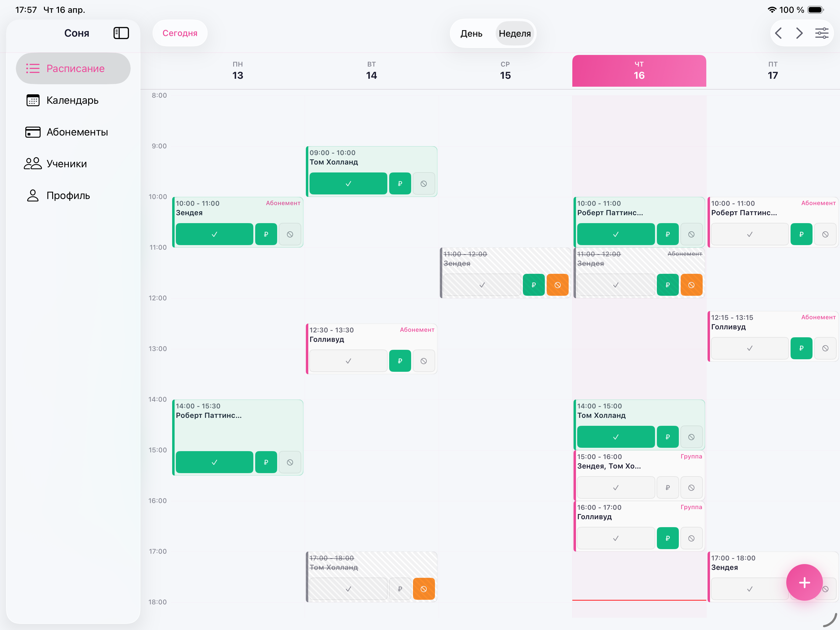Click the ₽ icon on Tuesday's 09:00 Том Холланд lesson
Viewport: 840px width, 630px height.
[x=400, y=183]
